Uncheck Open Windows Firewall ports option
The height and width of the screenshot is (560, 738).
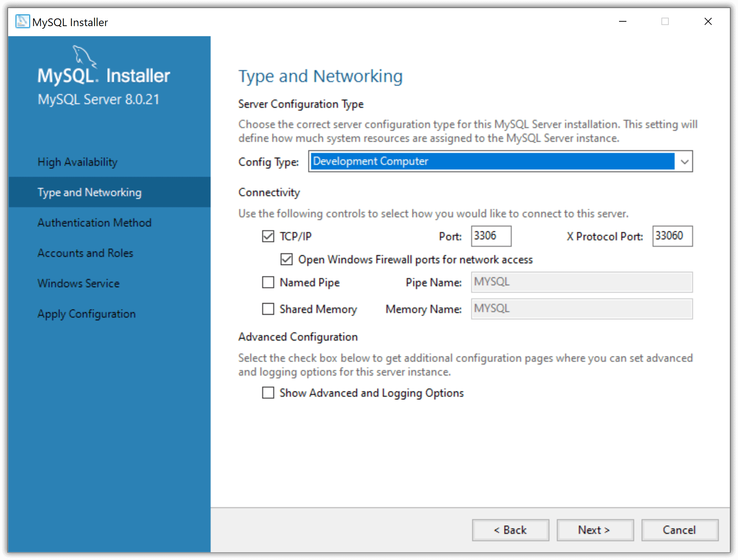pyautogui.click(x=287, y=259)
